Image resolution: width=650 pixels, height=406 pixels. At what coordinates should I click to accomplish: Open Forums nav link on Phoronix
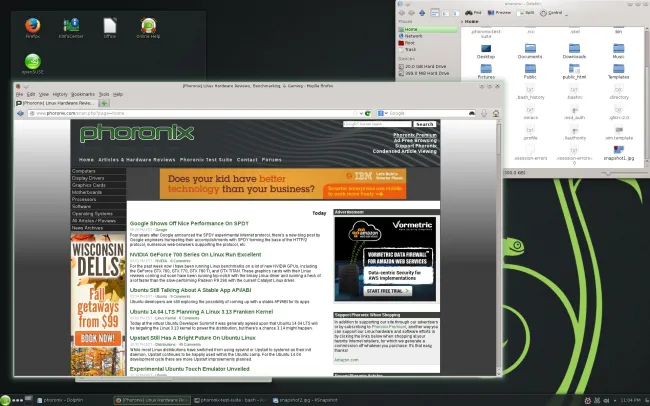point(272,160)
